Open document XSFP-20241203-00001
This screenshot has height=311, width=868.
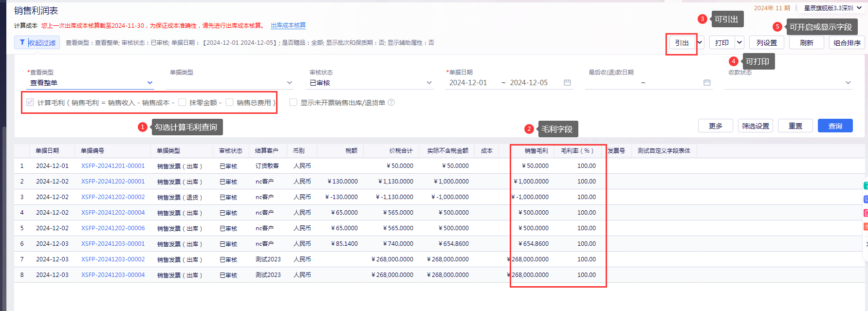113,244
